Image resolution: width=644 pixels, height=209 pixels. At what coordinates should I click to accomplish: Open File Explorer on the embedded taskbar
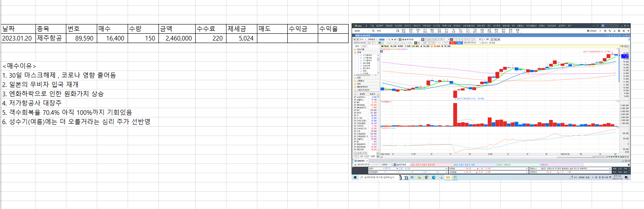pyautogui.click(x=420, y=177)
